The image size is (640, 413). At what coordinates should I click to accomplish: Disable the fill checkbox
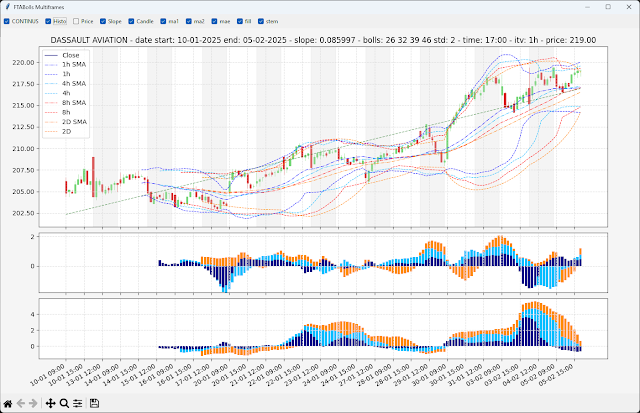pos(241,20)
